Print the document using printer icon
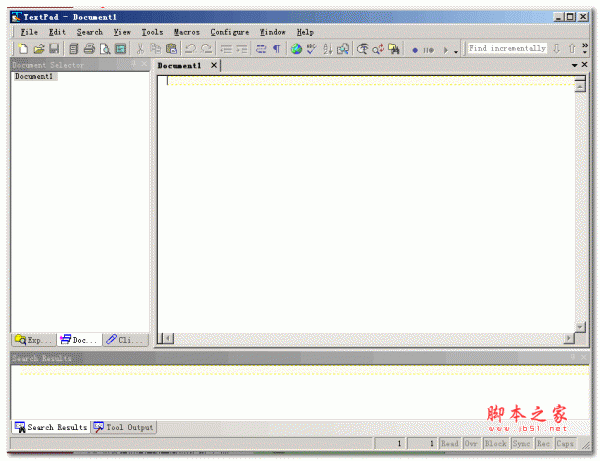 tap(89, 49)
